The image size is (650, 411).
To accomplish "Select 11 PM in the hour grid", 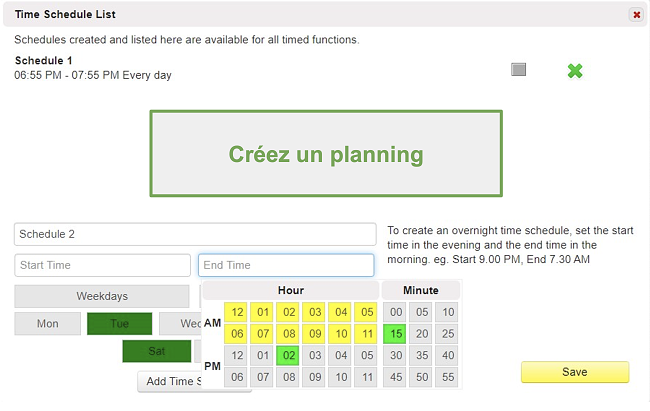I will tap(367, 377).
